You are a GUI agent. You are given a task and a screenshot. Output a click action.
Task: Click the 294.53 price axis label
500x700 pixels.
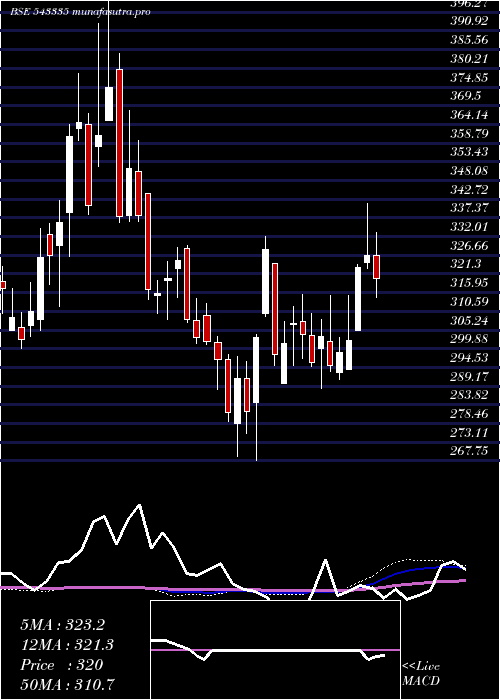click(469, 358)
